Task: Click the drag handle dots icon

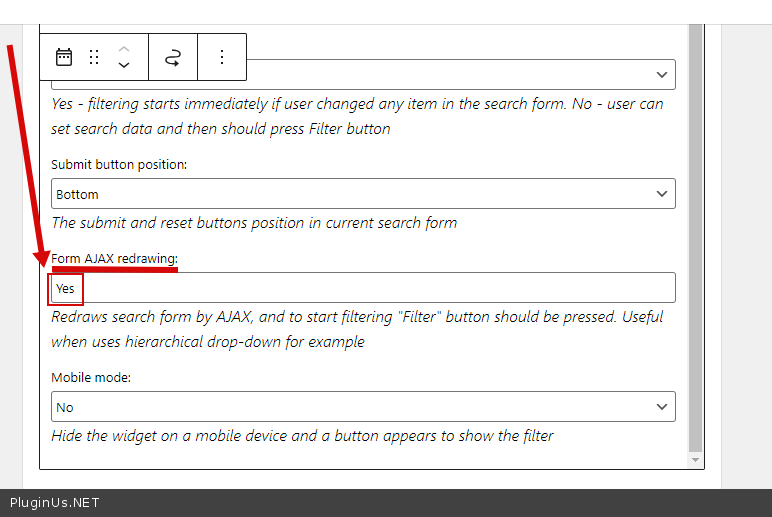Action: 94,57
